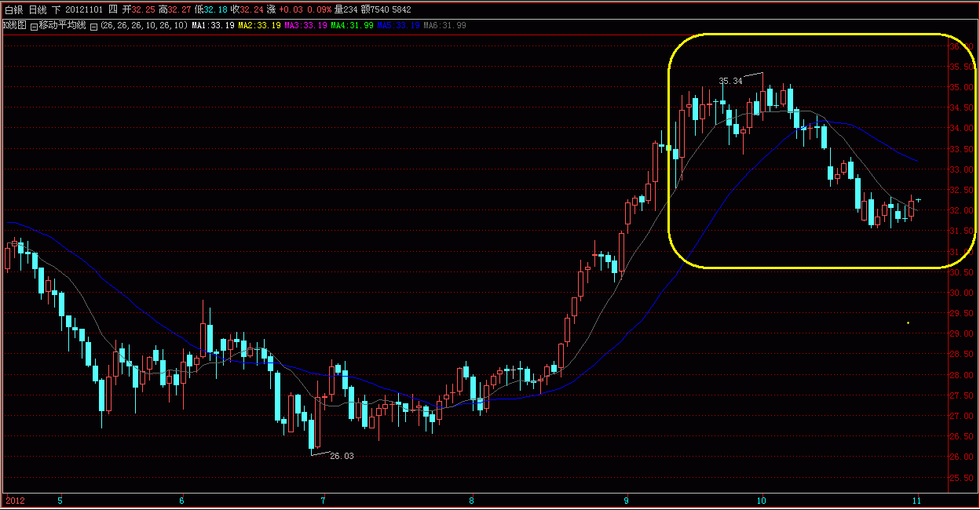Click the turnover 额7540 5842
Screen dimensions: 980x510
tap(384, 9)
